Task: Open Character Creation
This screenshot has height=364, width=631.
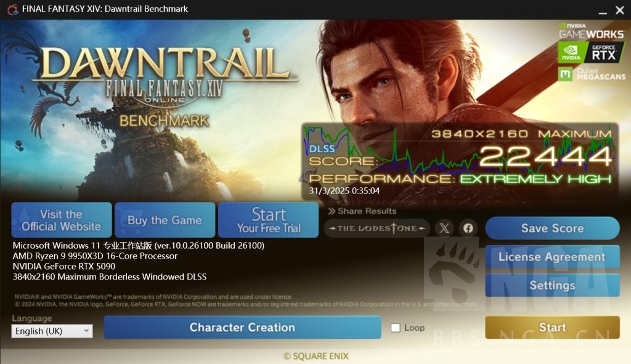Action: 242,327
